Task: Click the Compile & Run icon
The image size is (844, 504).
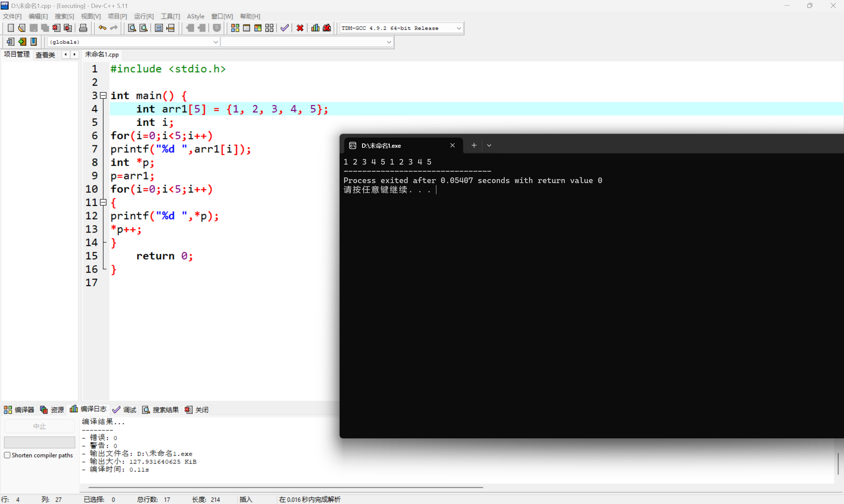Action: point(257,28)
